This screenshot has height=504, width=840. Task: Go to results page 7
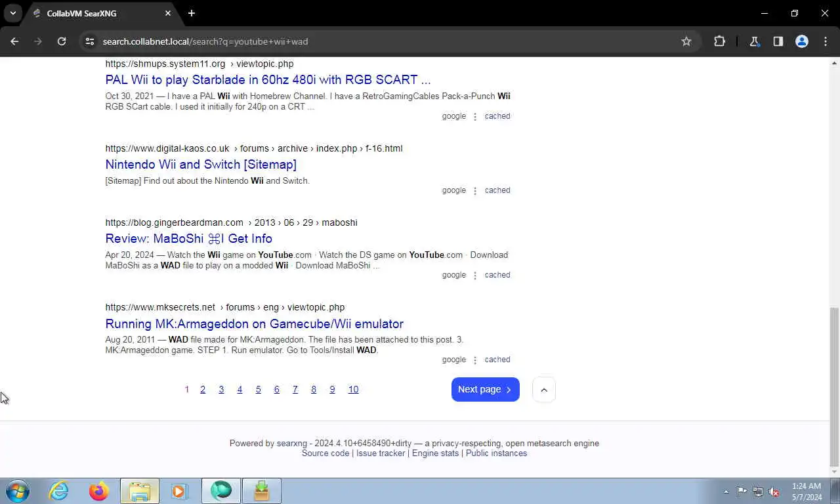[x=295, y=390]
